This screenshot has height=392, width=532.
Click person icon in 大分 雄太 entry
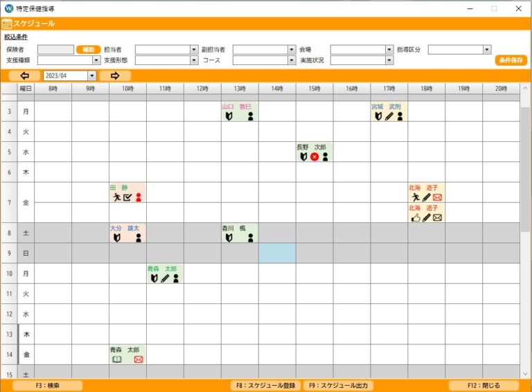coord(139,238)
